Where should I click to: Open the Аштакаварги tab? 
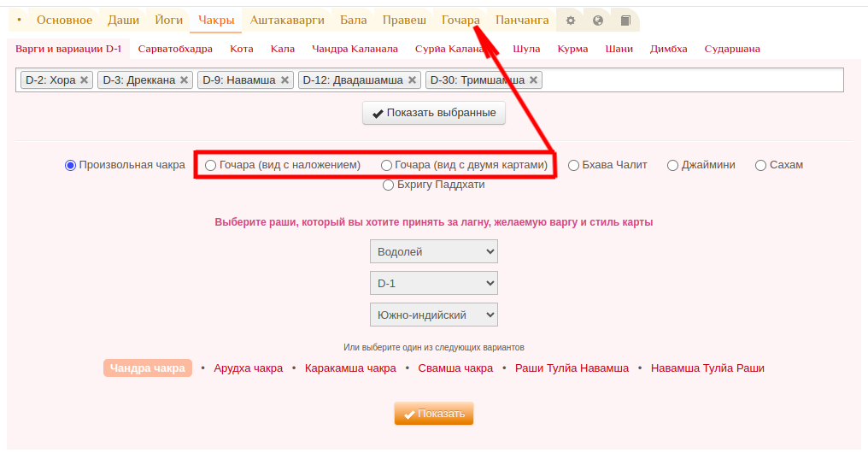click(x=287, y=21)
